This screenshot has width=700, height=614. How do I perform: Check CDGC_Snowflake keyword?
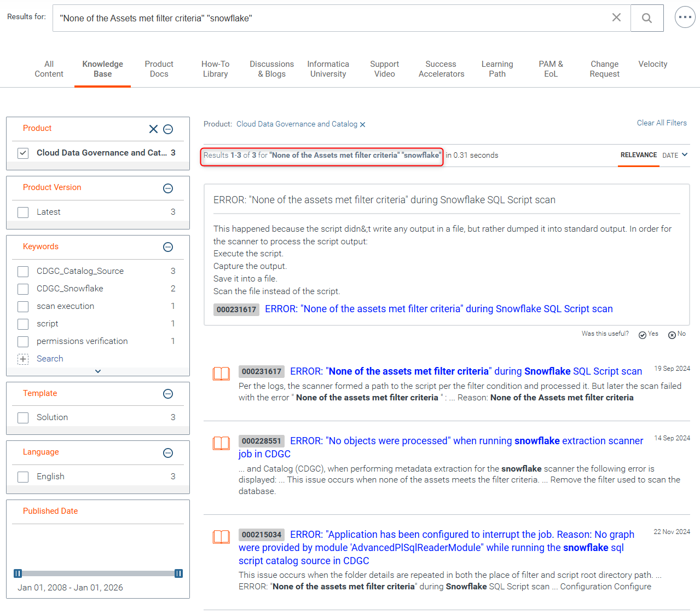(x=23, y=289)
